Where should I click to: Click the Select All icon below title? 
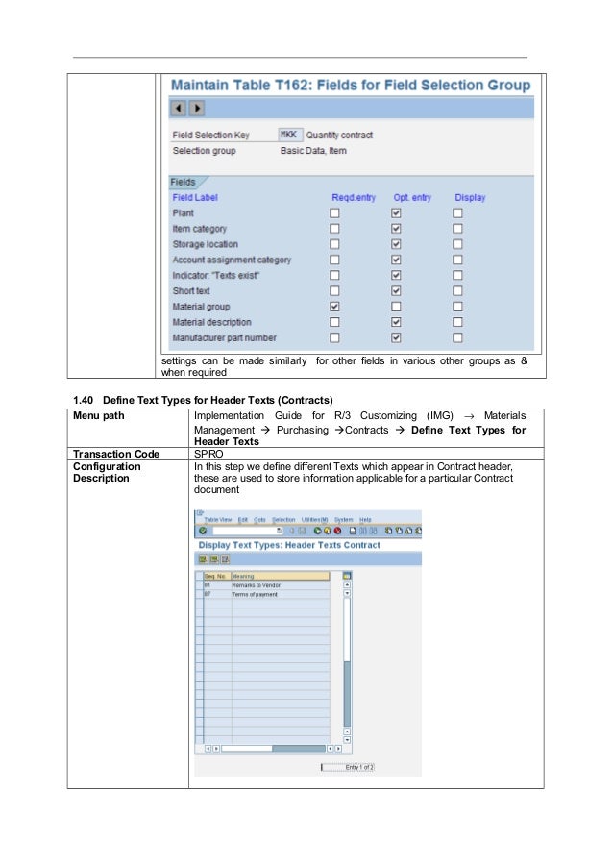pos(203,559)
